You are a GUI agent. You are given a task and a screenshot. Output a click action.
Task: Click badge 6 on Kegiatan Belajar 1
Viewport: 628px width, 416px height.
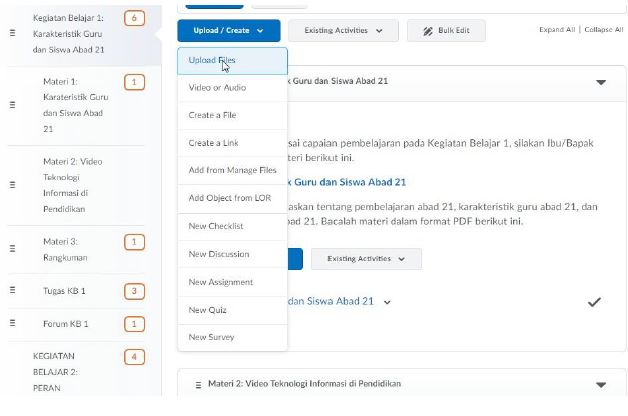point(134,18)
